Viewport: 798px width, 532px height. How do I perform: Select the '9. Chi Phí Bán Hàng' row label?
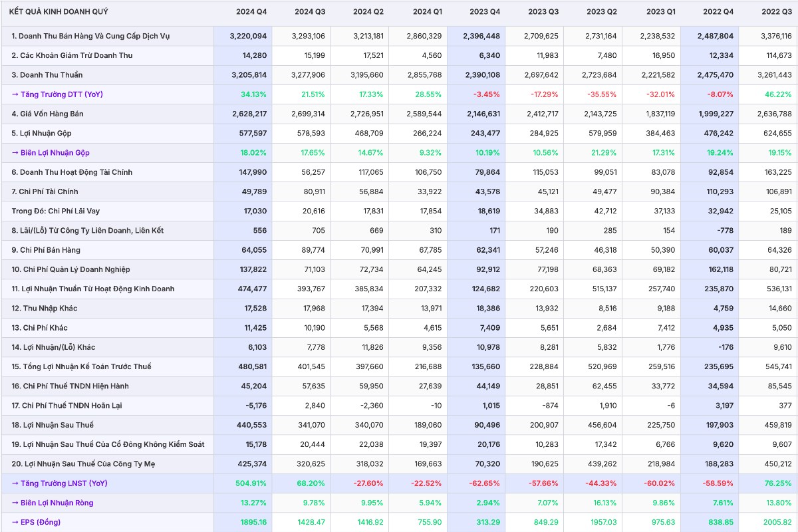pyautogui.click(x=46, y=250)
